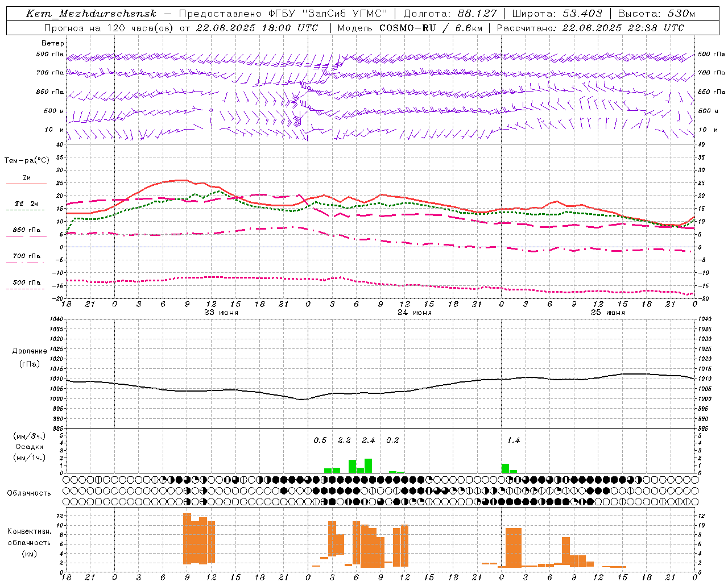Image resolution: width=728 pixels, height=582 pixels.
Task: Click the 1.4 precipitation total
Action: point(514,440)
